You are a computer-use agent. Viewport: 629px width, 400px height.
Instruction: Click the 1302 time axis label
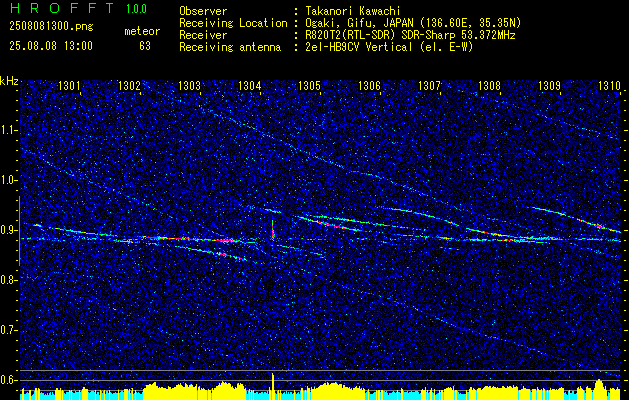coord(129,85)
